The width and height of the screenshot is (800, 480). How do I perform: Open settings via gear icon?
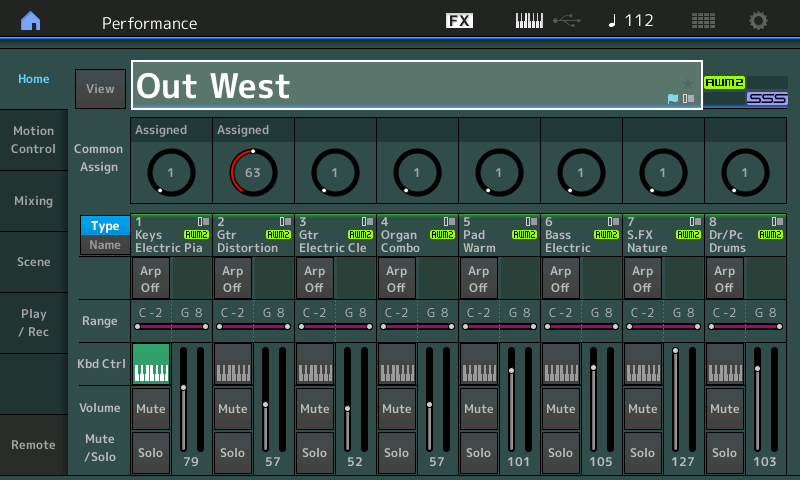[x=759, y=21]
